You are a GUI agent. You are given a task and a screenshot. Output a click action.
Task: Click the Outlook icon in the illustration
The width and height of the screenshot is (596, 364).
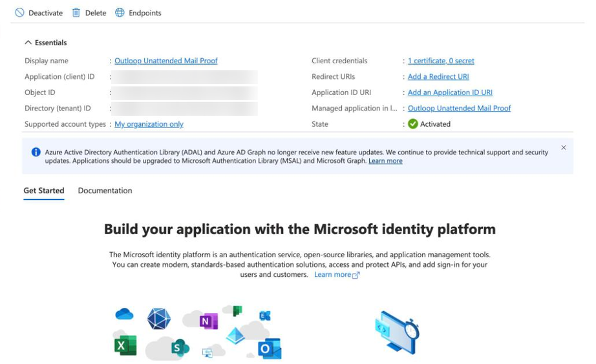[270, 348]
